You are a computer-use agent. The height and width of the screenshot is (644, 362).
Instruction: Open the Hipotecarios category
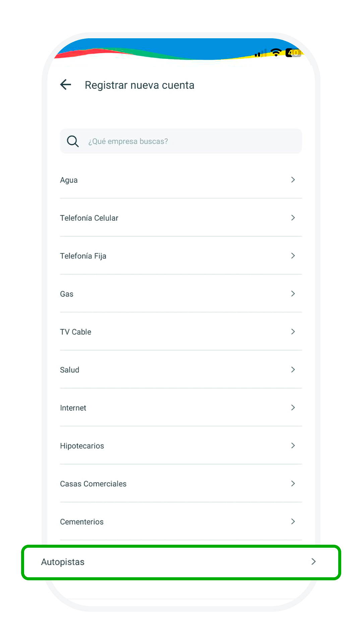point(82,446)
